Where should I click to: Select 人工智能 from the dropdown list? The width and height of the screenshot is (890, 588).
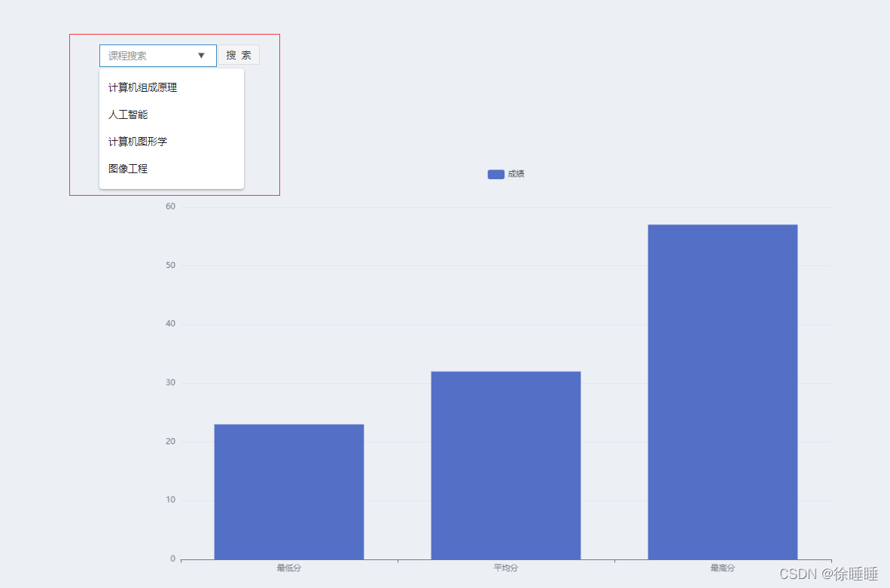coord(172,114)
